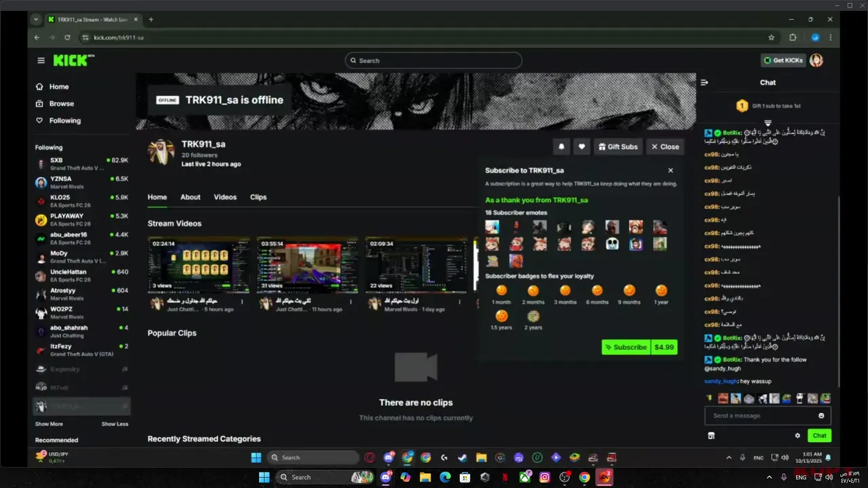868x488 pixels.
Task: Open ItzFezy channel in Following list
Action: (x=82, y=350)
